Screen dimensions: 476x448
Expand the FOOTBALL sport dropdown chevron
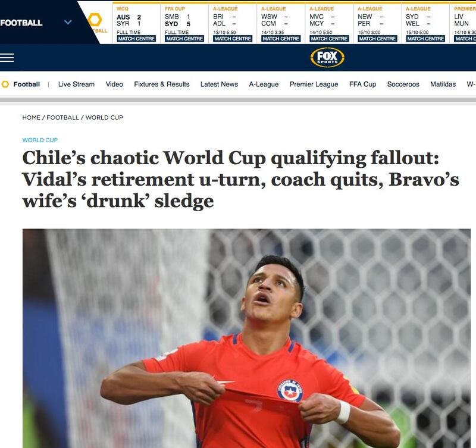(x=68, y=22)
